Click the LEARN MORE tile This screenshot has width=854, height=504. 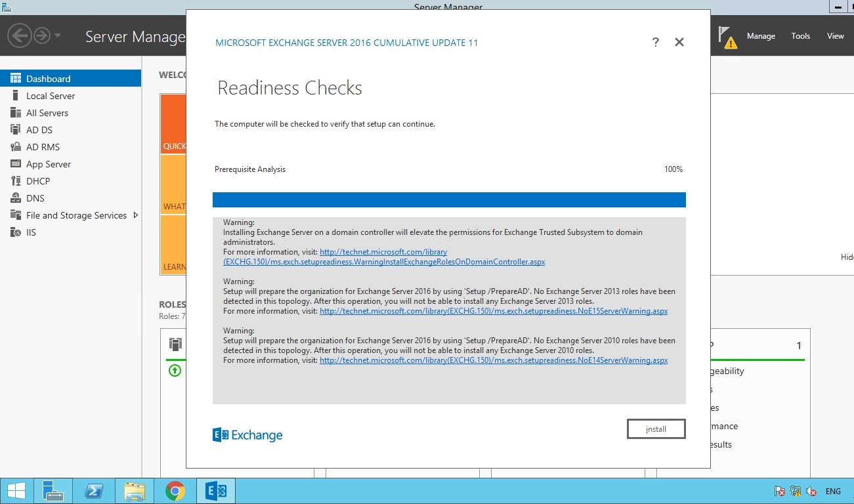[x=173, y=244]
